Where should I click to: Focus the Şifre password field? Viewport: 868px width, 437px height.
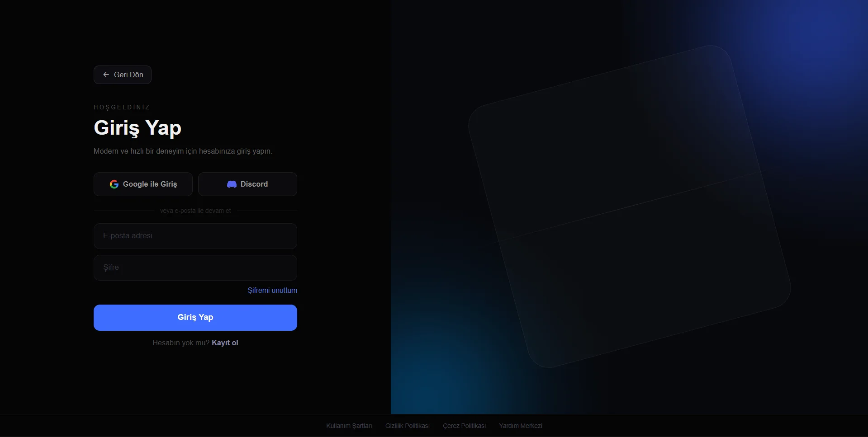click(195, 268)
